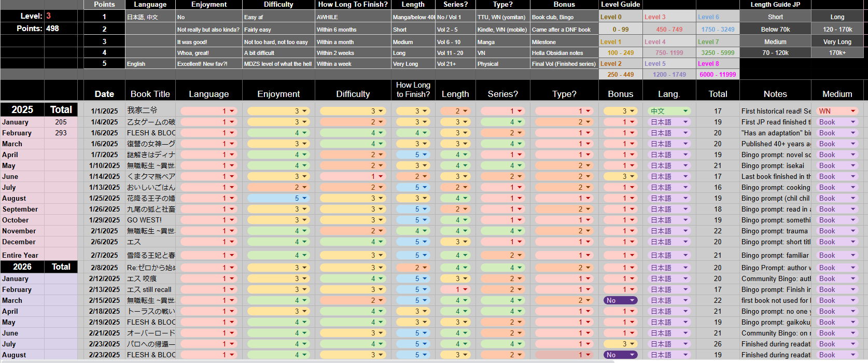Open Enjoyment dropdown in the 2/18/2025 row
868x363 pixels.
(x=278, y=311)
